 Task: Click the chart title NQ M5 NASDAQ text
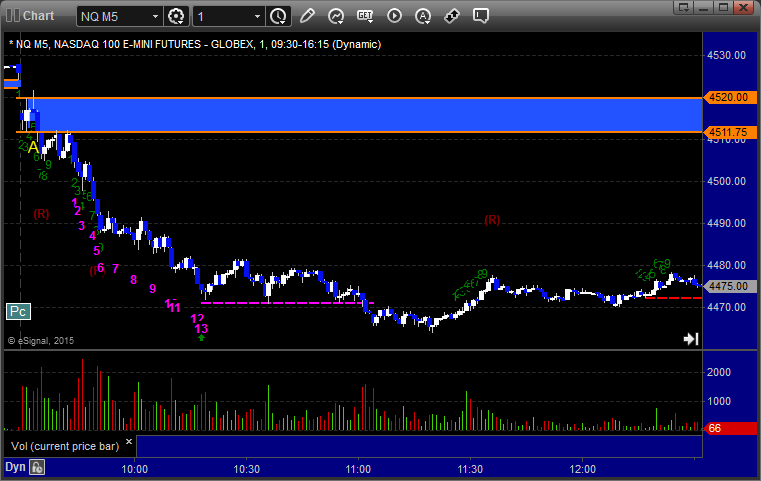click(x=195, y=44)
